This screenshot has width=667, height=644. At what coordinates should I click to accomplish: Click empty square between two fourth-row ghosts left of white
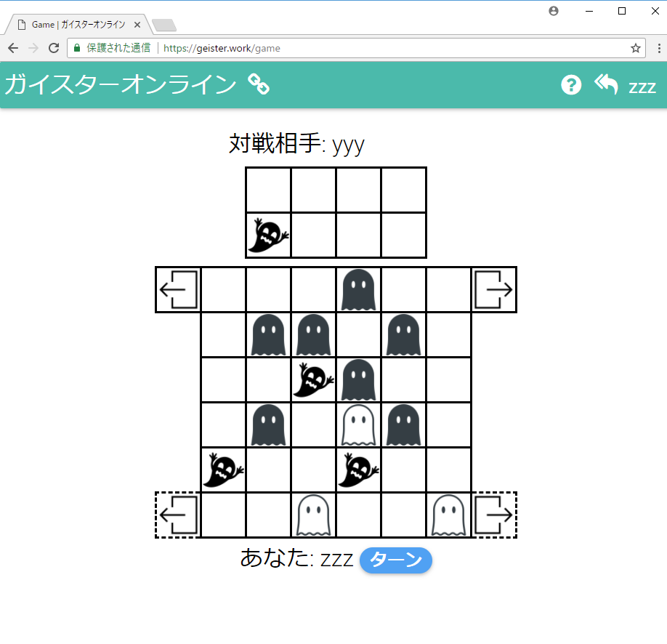pos(313,424)
